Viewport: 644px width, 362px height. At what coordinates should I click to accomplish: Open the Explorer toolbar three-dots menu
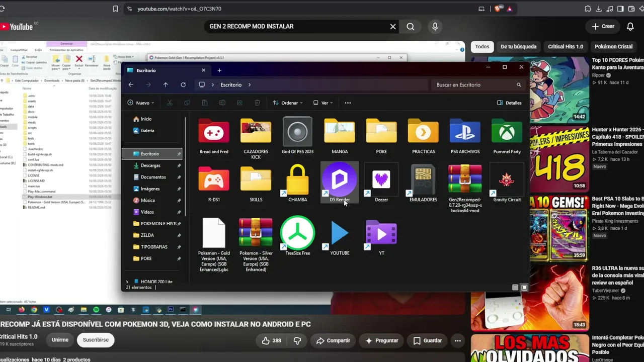[x=348, y=103]
